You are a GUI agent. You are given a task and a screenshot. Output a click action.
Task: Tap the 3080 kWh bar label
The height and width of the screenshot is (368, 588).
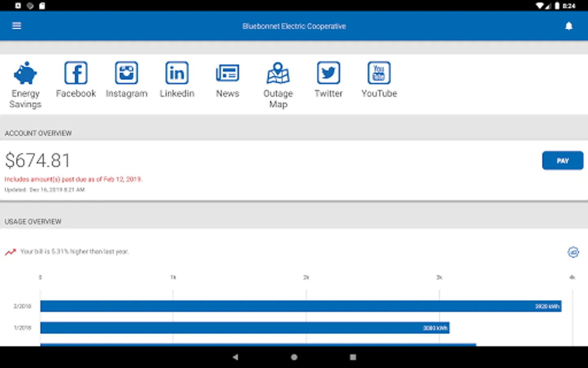(435, 328)
